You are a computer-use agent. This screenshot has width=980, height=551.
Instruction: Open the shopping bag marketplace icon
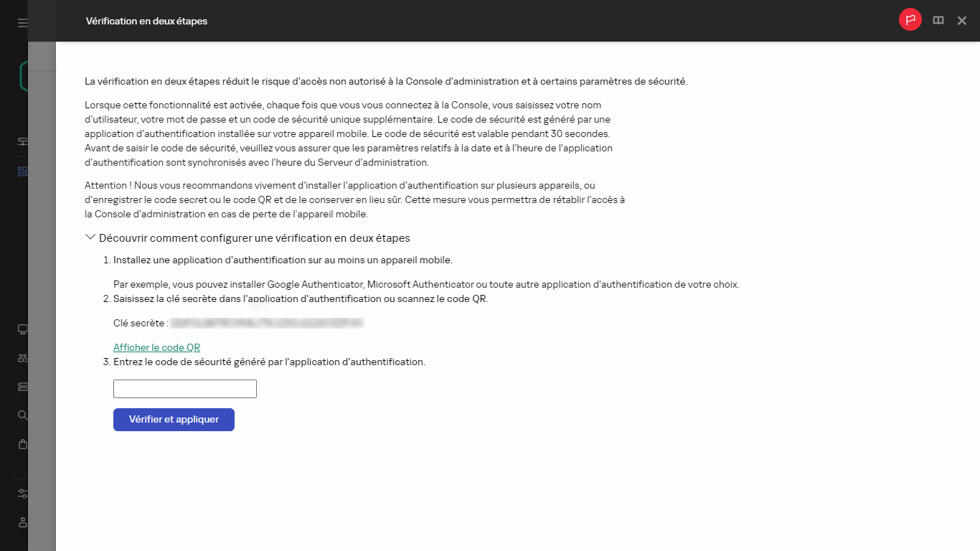click(22, 444)
